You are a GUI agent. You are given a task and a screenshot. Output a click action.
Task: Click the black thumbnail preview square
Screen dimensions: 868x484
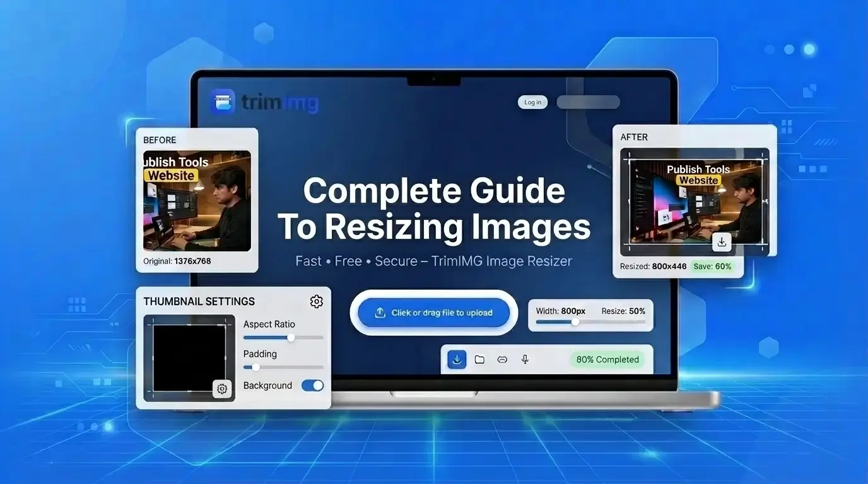click(189, 359)
